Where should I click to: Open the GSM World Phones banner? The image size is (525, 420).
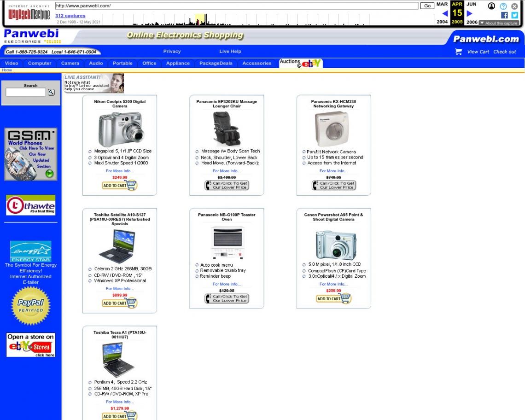tap(31, 154)
